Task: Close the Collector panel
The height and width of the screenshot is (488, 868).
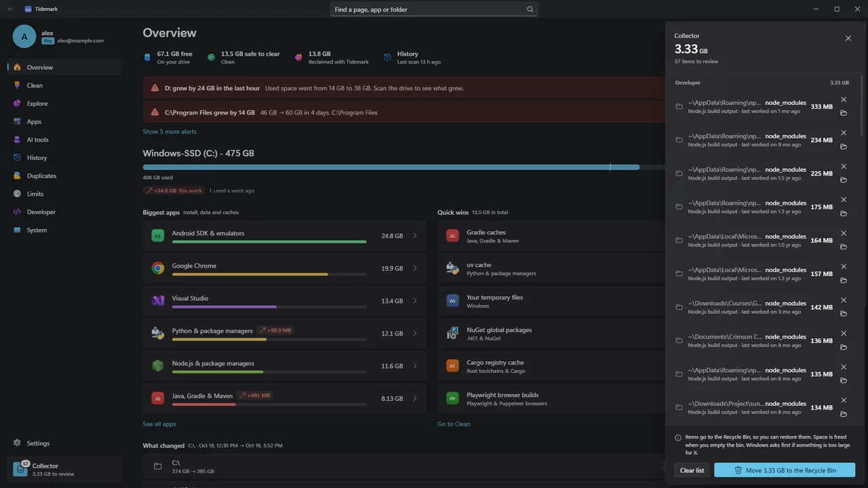Action: click(848, 38)
